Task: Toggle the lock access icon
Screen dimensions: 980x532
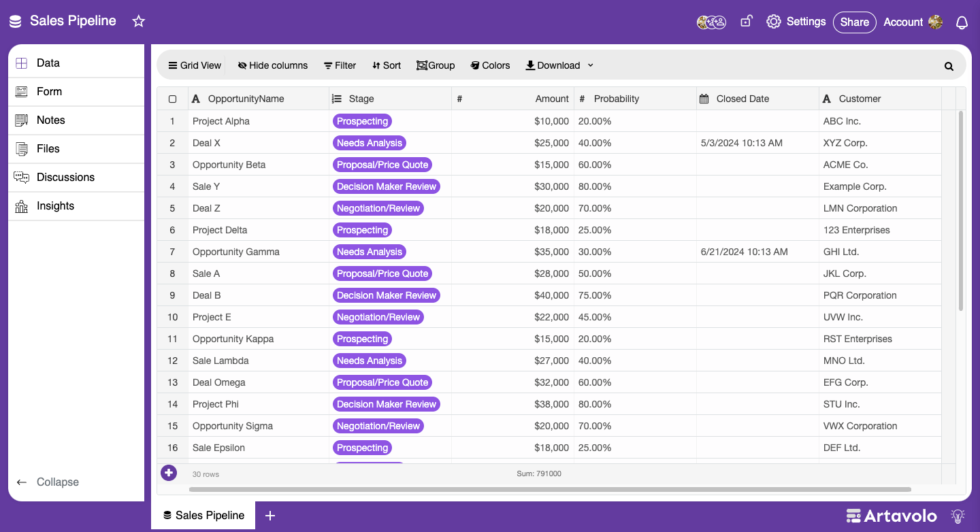Action: point(747,21)
